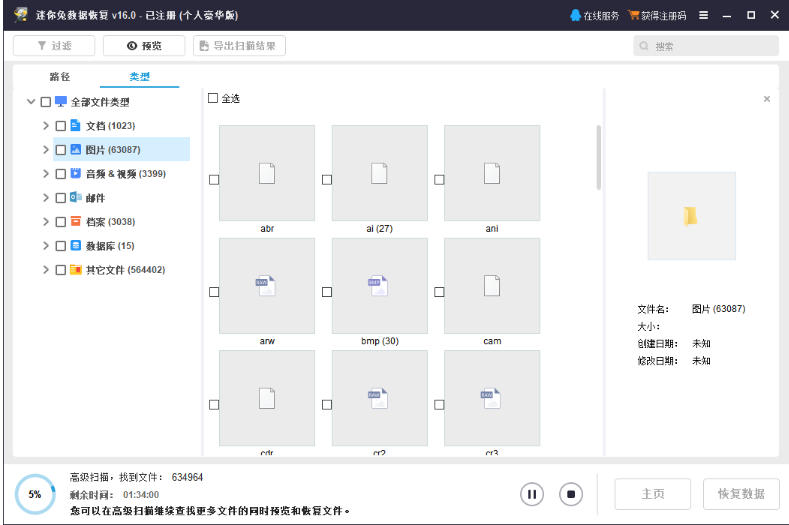
Task: Click the 过滤 filter button
Action: pyautogui.click(x=54, y=46)
